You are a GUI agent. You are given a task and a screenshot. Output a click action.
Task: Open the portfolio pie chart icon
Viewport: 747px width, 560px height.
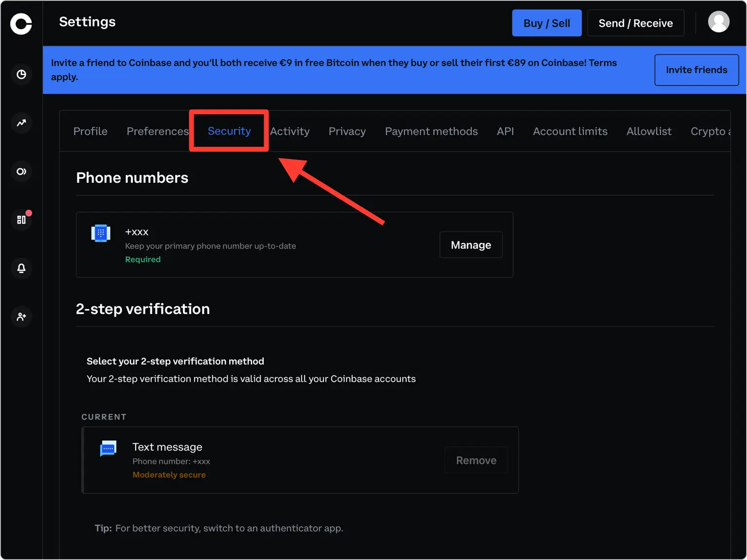(21, 74)
